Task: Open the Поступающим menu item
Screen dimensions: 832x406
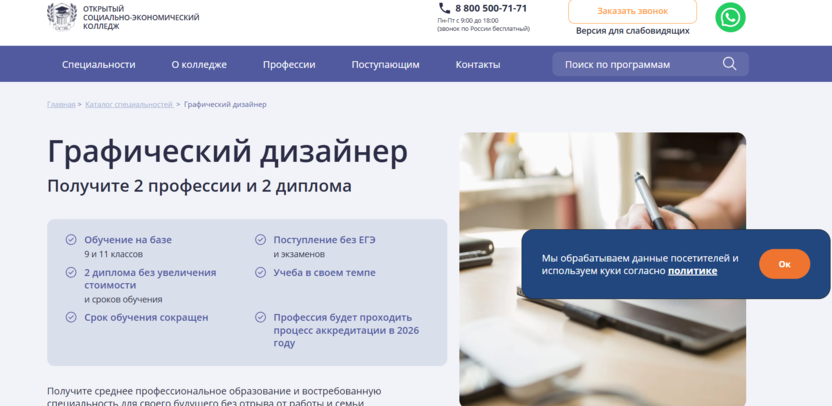Action: pos(385,65)
